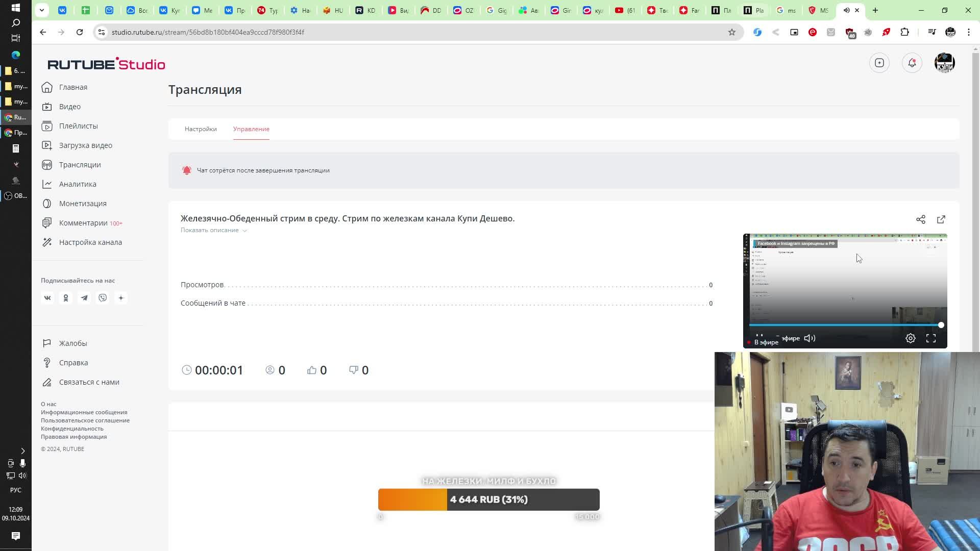980x551 pixels.
Task: Open VK subscribe icon in sidebar
Action: [x=47, y=298]
